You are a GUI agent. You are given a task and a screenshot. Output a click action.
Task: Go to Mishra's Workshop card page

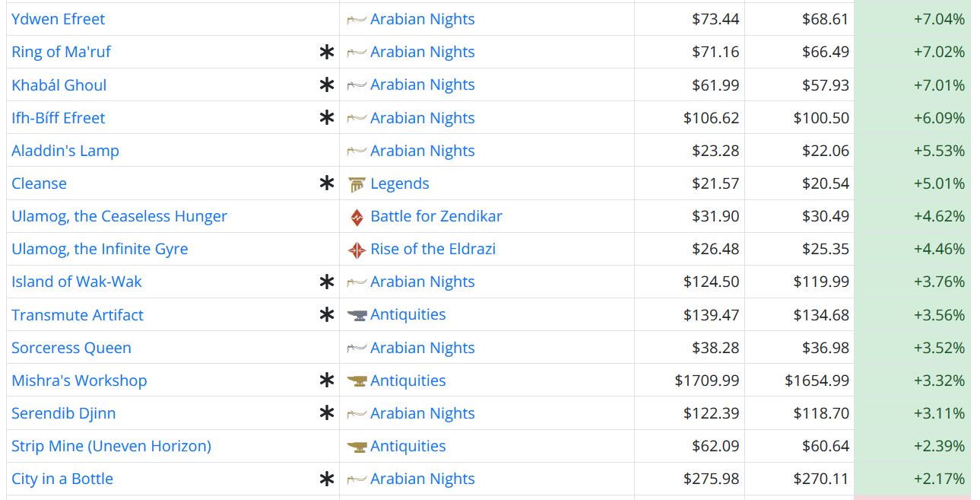click(79, 381)
